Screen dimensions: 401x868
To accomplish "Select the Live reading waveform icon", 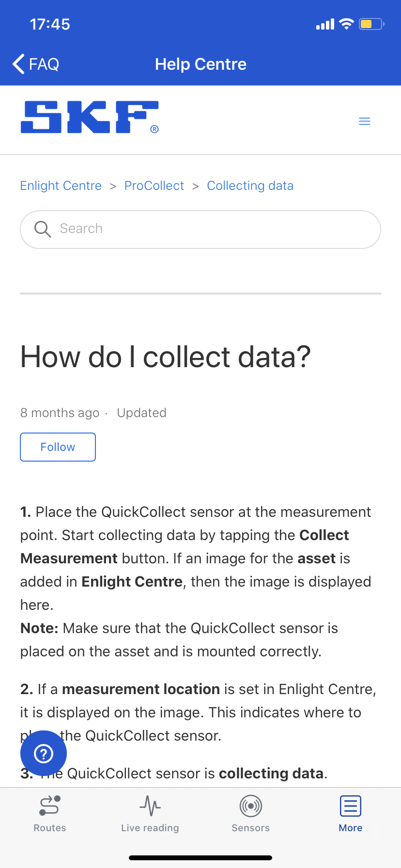I will [x=150, y=806].
